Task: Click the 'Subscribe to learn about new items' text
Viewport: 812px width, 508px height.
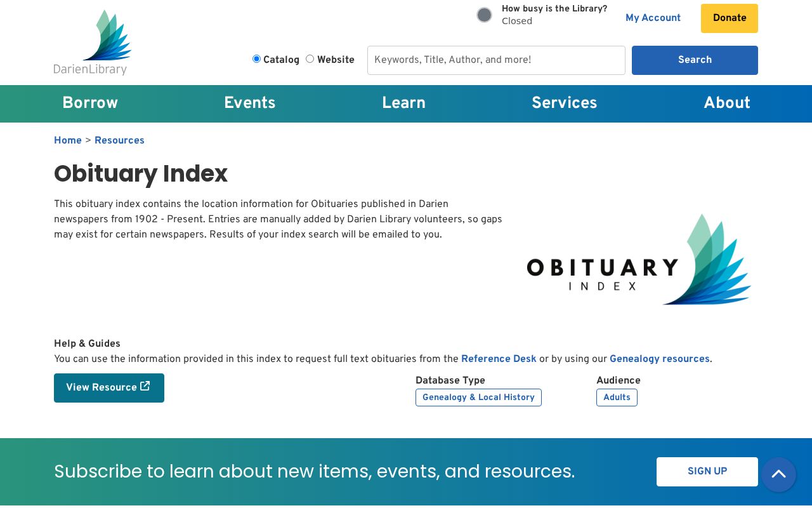Action: tap(315, 472)
